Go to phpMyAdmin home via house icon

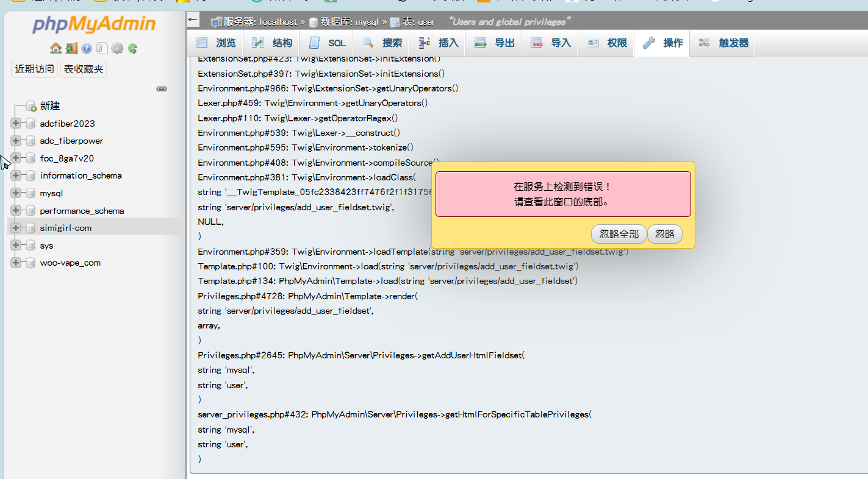pos(56,48)
